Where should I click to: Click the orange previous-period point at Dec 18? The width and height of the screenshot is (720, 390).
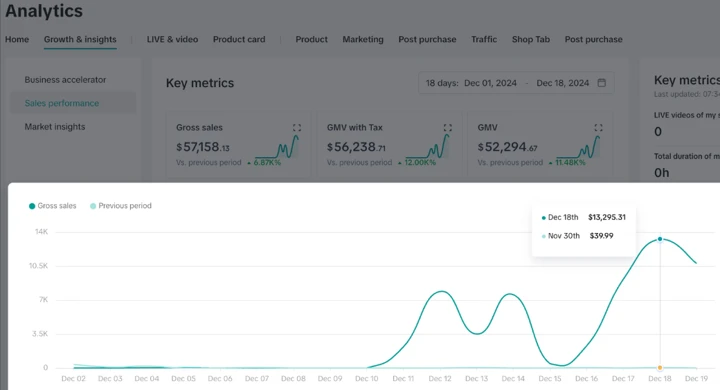pyautogui.click(x=660, y=367)
